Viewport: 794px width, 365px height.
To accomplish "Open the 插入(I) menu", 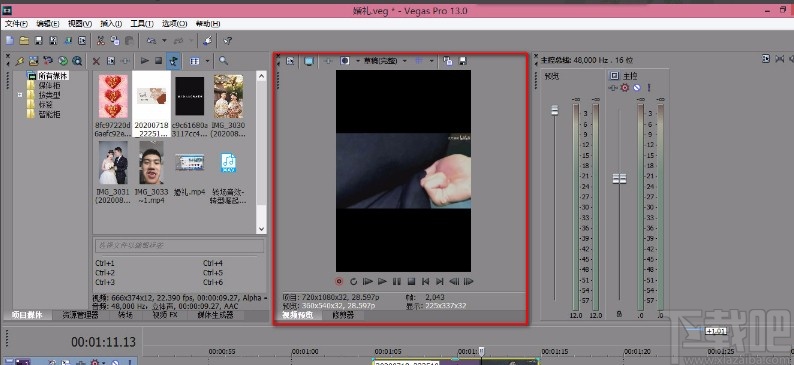I will [111, 24].
